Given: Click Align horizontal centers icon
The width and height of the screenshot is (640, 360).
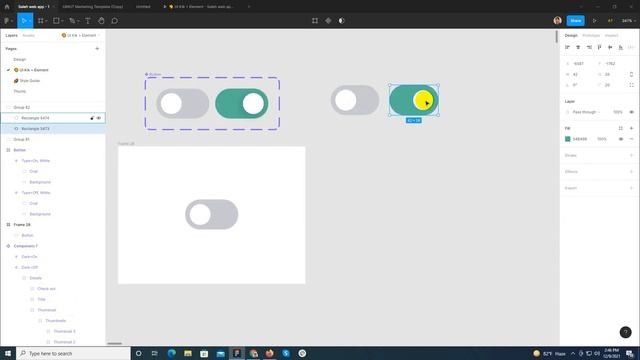Looking at the screenshot, I should coord(578,47).
